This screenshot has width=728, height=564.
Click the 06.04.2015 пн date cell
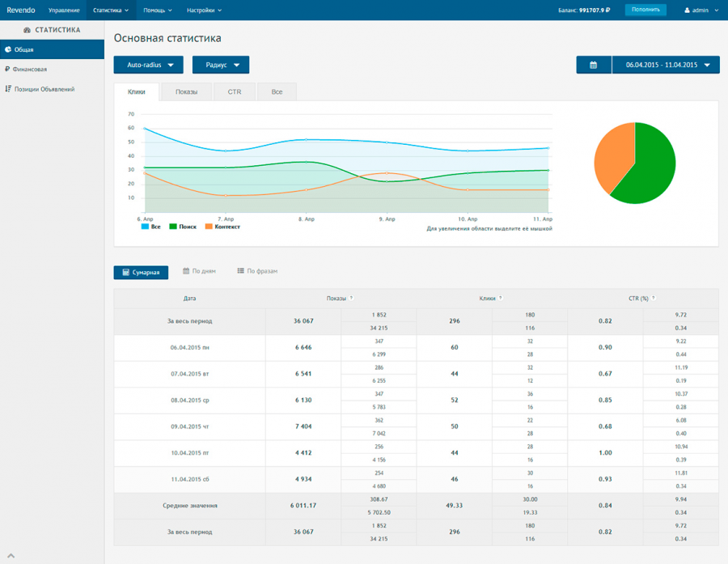190,347
